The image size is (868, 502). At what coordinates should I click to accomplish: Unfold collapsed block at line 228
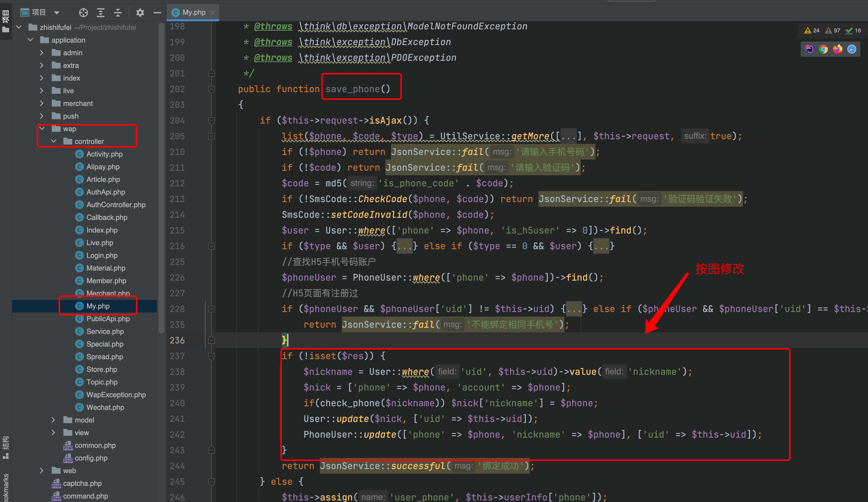(x=212, y=309)
